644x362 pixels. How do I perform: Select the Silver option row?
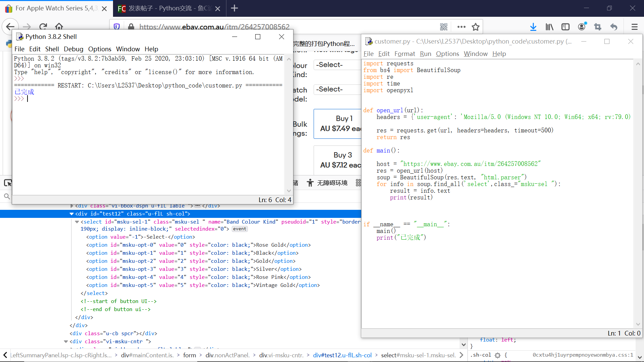tap(194, 269)
